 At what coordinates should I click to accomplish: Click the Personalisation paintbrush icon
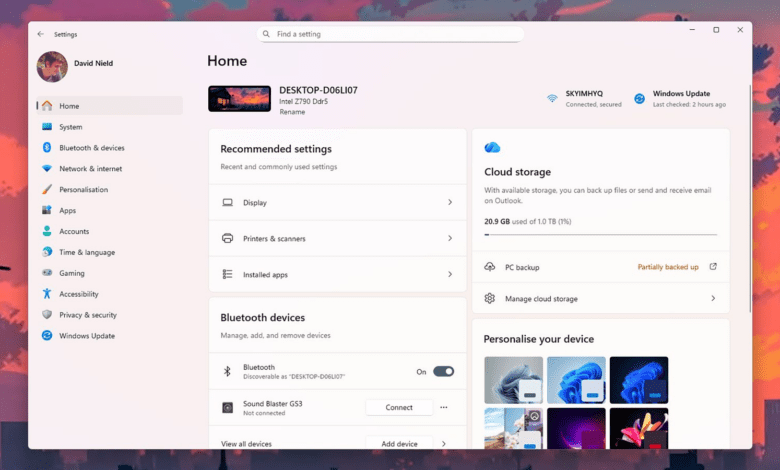pos(47,189)
